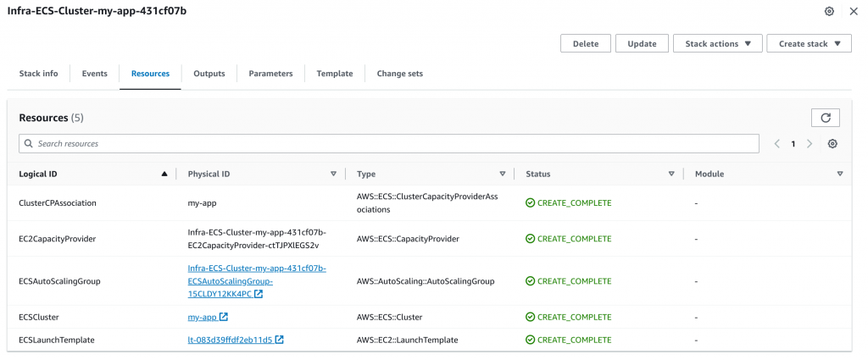Open table preferences gear icon
Image resolution: width=868 pixels, height=360 pixels.
(832, 144)
